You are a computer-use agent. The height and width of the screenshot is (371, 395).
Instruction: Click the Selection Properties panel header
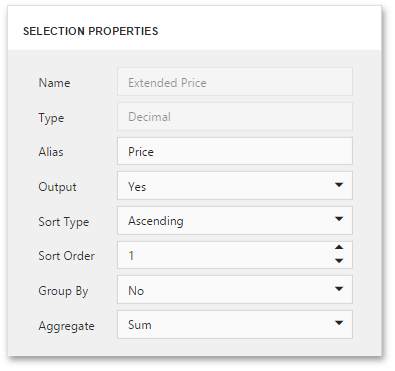(x=90, y=31)
